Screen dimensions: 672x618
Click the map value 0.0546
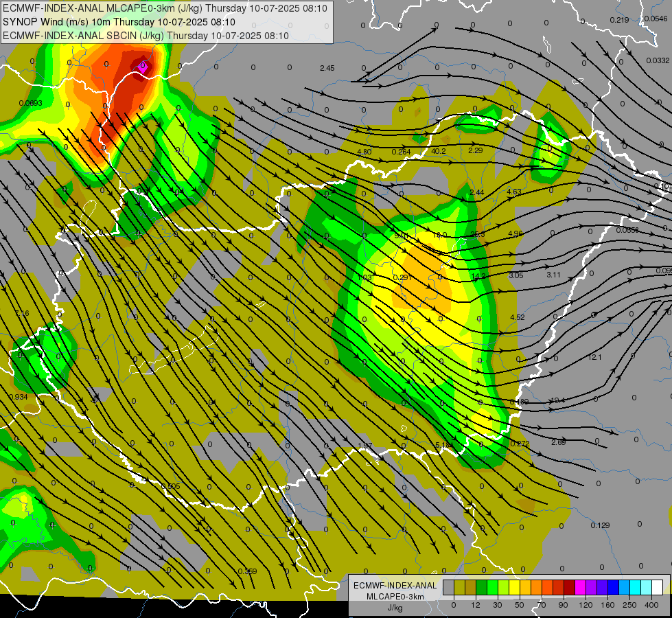point(656,19)
